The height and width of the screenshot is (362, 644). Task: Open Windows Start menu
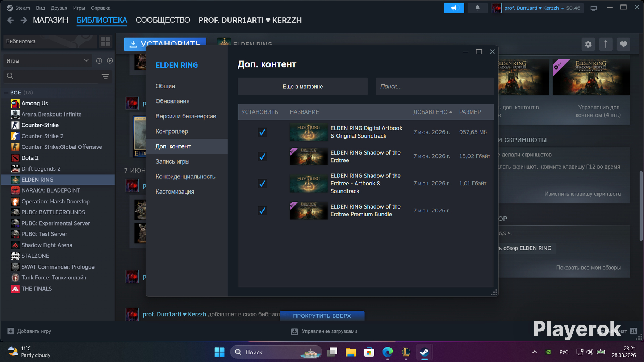click(219, 352)
